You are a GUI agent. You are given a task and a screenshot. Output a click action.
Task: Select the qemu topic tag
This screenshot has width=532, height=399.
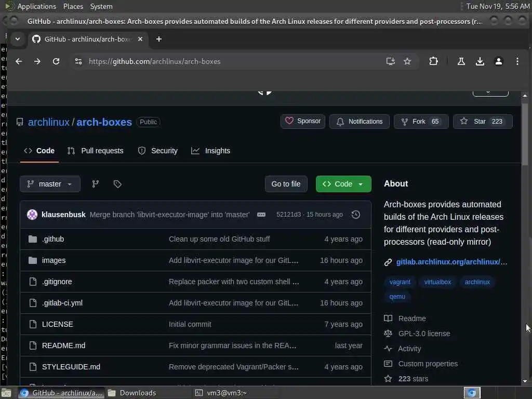[x=397, y=297]
